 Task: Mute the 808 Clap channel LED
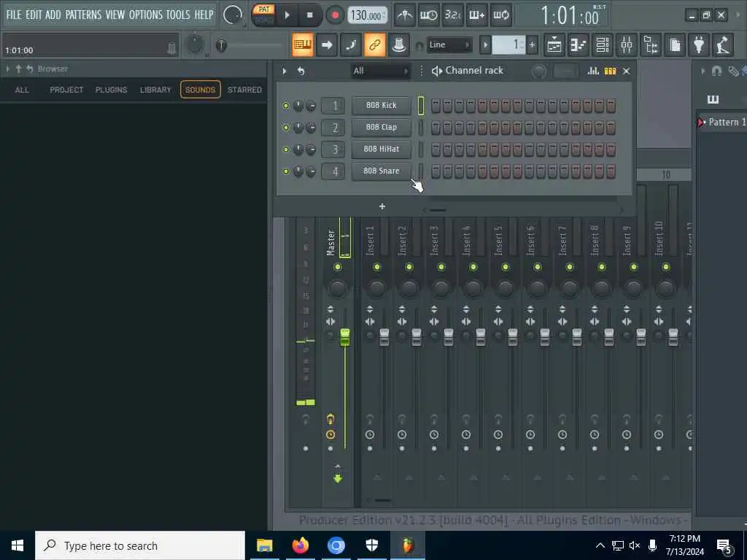click(x=286, y=128)
